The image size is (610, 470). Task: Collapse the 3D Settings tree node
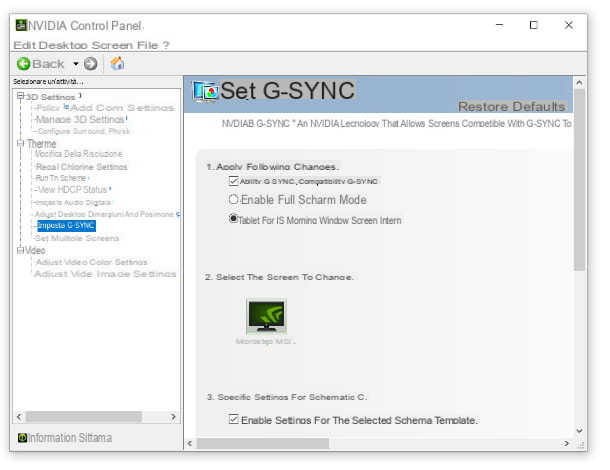(x=20, y=96)
